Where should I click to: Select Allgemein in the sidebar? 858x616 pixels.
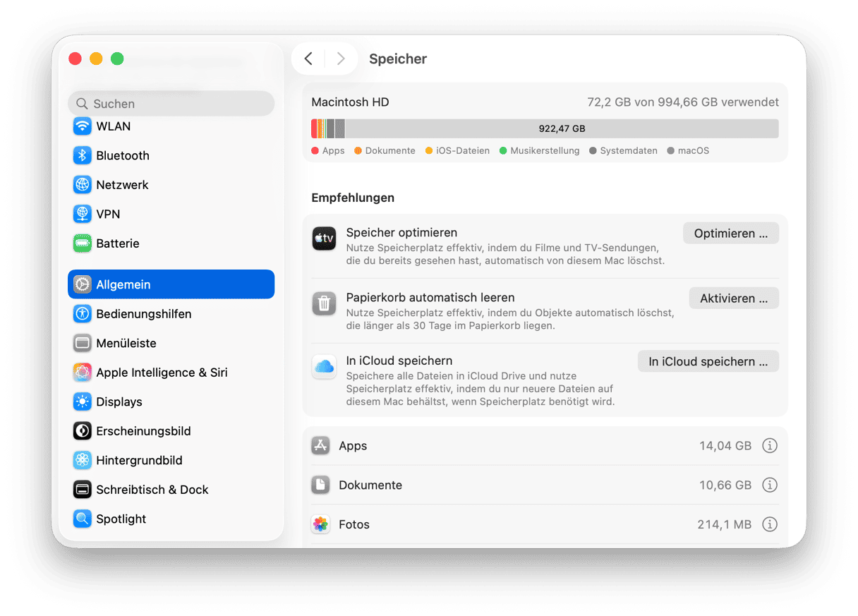(x=171, y=284)
